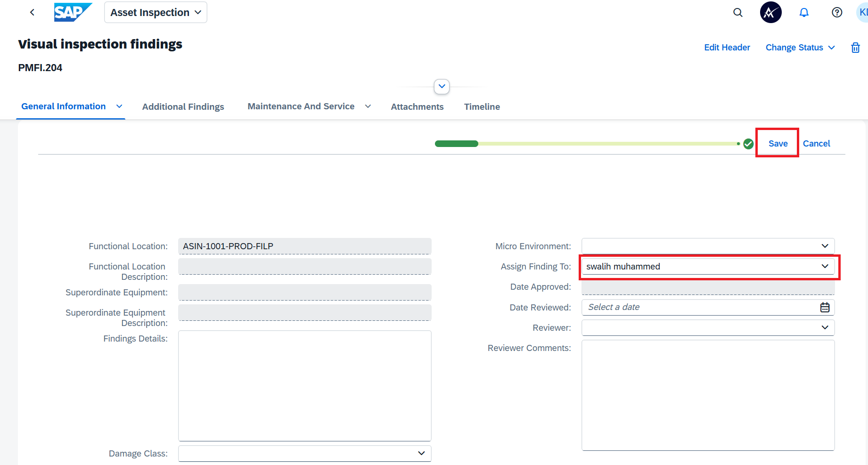Switch to Maintenance And Service tab
The image size is (868, 465).
pyautogui.click(x=301, y=106)
